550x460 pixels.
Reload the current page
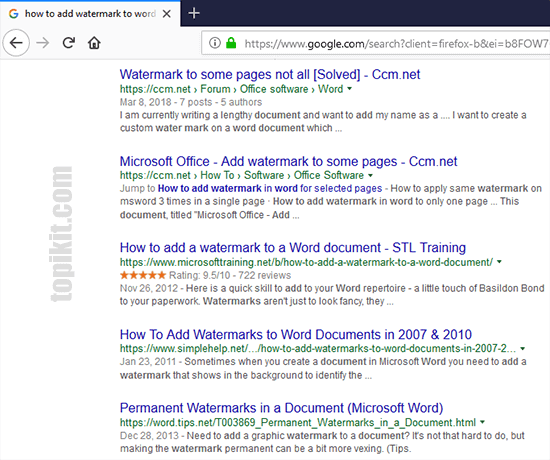pos(69,43)
